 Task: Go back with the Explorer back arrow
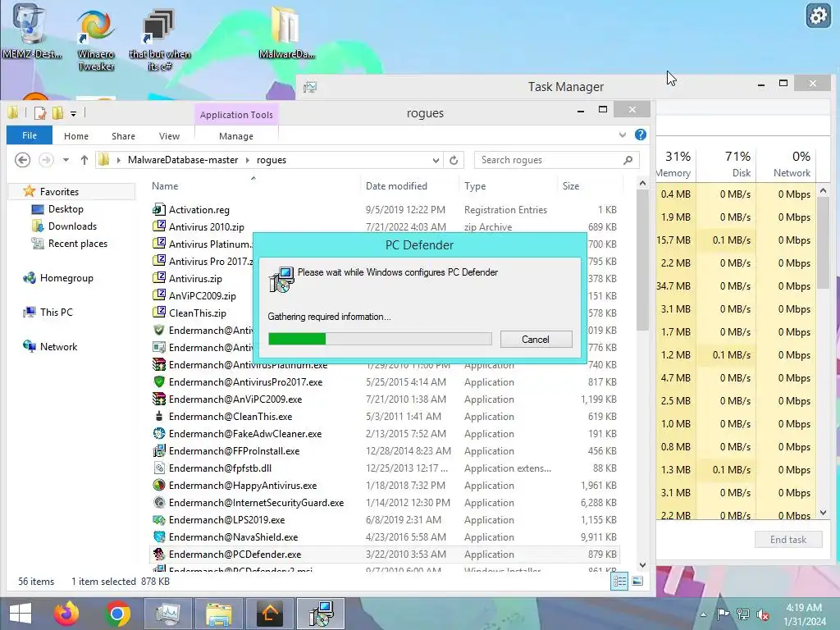[x=22, y=160]
